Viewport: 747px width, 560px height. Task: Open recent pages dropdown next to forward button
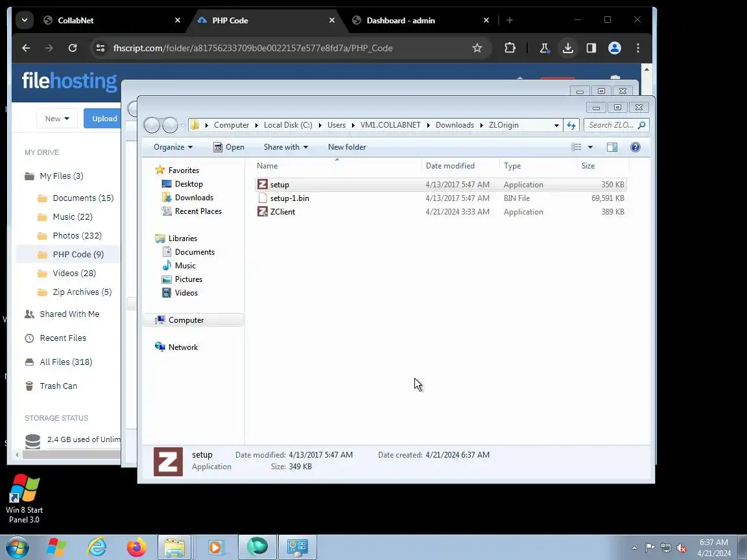pyautogui.click(x=183, y=126)
